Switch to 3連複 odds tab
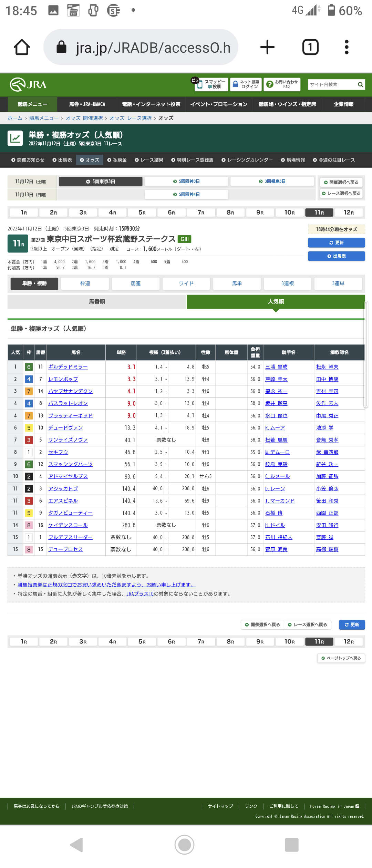The height and width of the screenshot is (868, 372). (288, 283)
